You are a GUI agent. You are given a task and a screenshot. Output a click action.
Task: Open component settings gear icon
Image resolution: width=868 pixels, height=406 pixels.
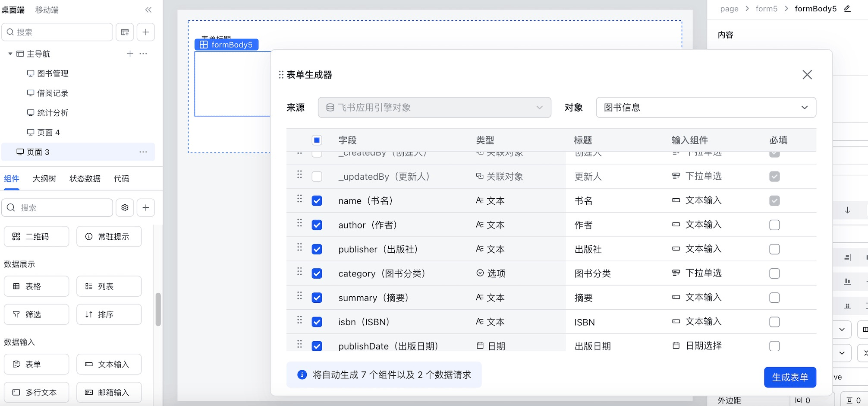125,208
